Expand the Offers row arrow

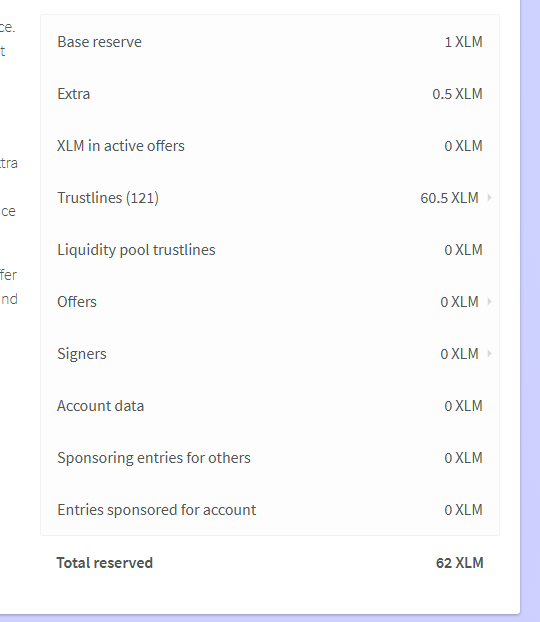[490, 301]
